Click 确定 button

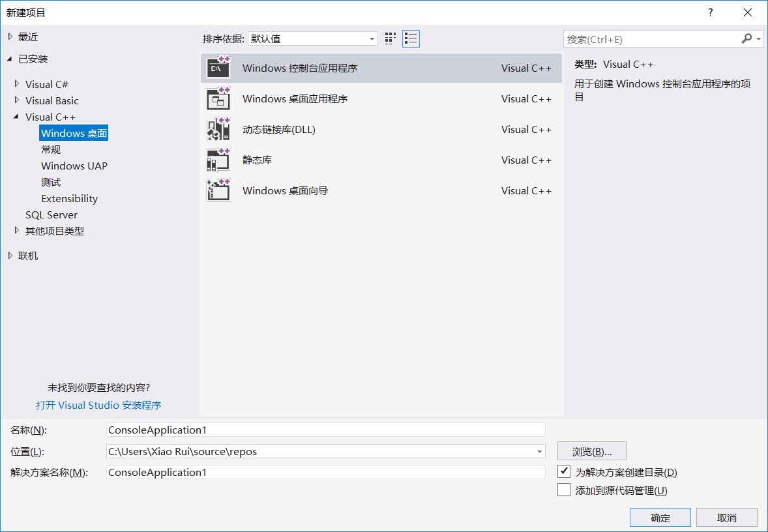click(660, 517)
